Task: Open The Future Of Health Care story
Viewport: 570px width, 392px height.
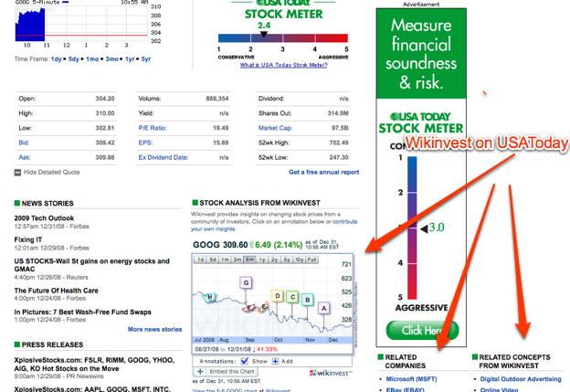Action: (x=56, y=291)
